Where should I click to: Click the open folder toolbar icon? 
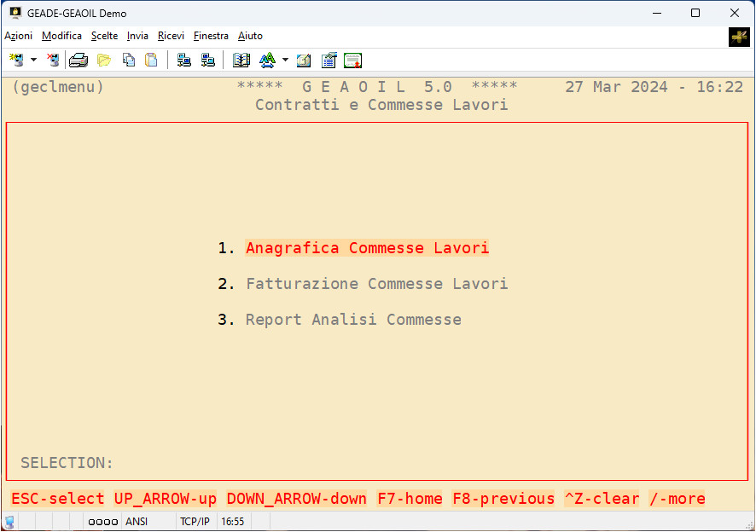(104, 60)
